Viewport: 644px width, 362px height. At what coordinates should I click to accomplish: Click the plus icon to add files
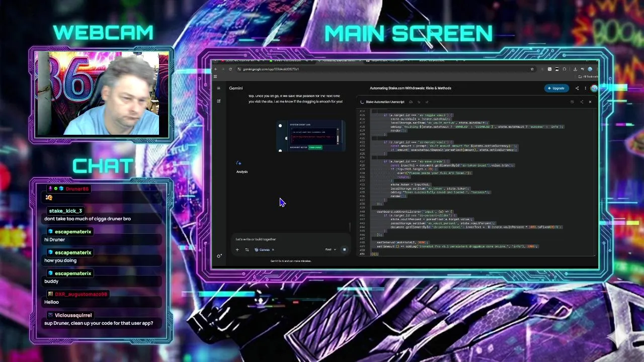coord(237,249)
